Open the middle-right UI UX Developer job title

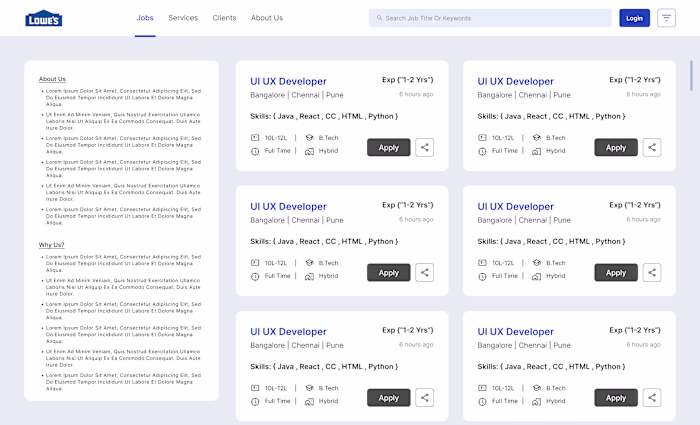[516, 206]
